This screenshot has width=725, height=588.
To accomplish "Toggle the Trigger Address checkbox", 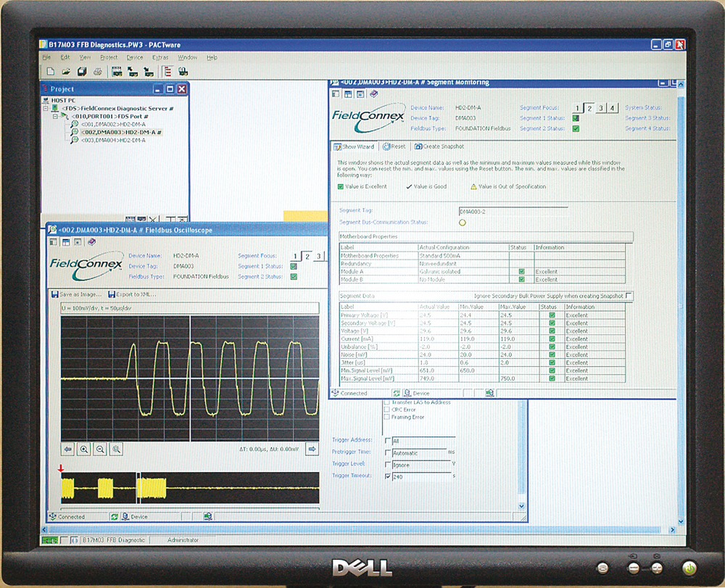I will [x=387, y=441].
